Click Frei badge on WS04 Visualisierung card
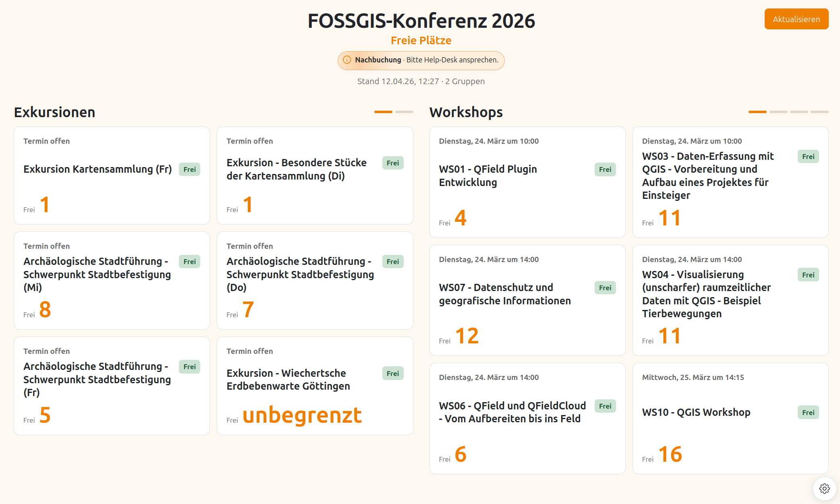The image size is (840, 504). [x=808, y=275]
